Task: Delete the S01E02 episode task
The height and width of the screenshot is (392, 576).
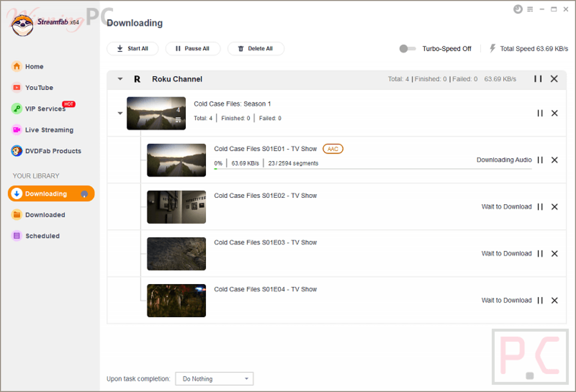Action: point(554,207)
